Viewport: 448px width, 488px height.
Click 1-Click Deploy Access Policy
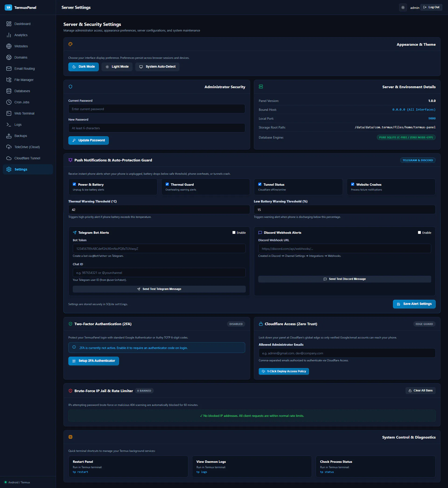point(284,371)
